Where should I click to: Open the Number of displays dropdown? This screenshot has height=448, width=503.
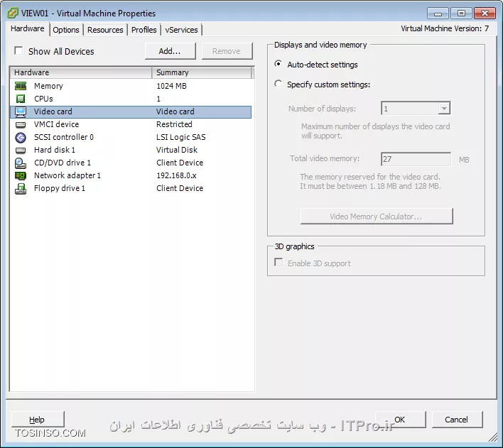(x=444, y=109)
